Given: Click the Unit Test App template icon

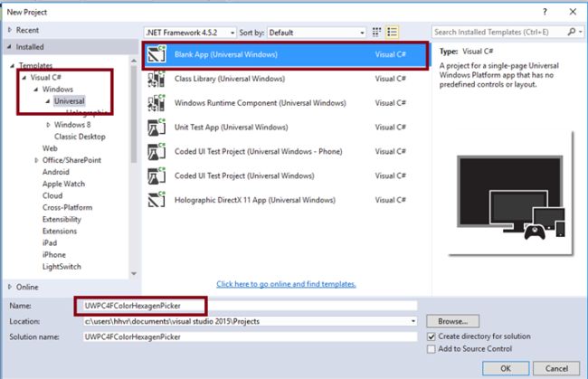Looking at the screenshot, I should tap(156, 127).
